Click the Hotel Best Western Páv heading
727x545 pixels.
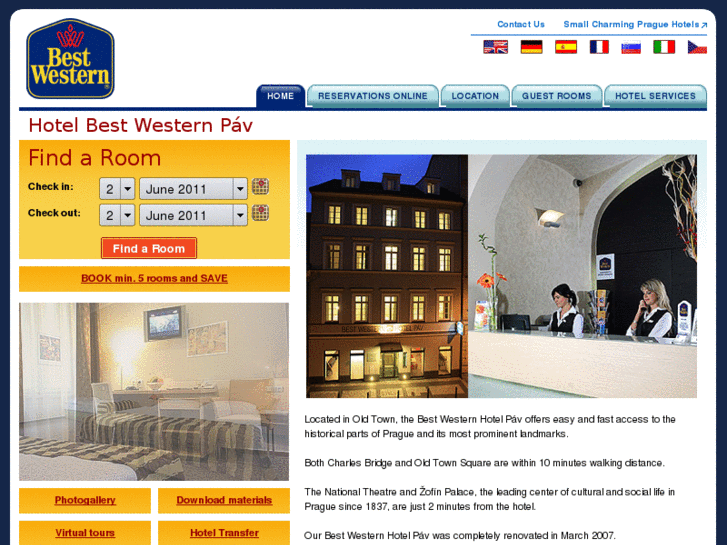[140, 125]
